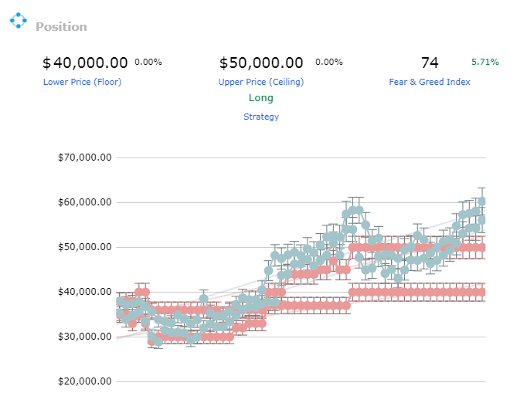Click the 0.00% change beside ceiling price

329,62
